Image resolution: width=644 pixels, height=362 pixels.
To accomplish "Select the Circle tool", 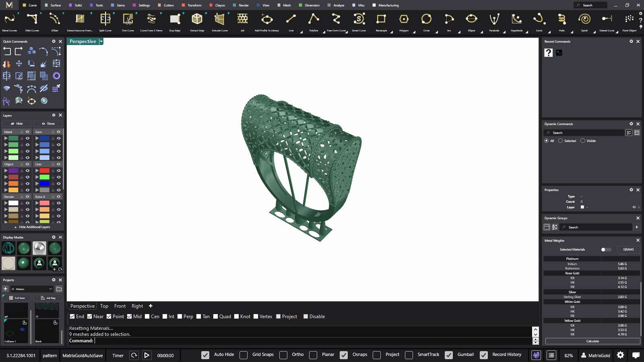I will tap(426, 22).
